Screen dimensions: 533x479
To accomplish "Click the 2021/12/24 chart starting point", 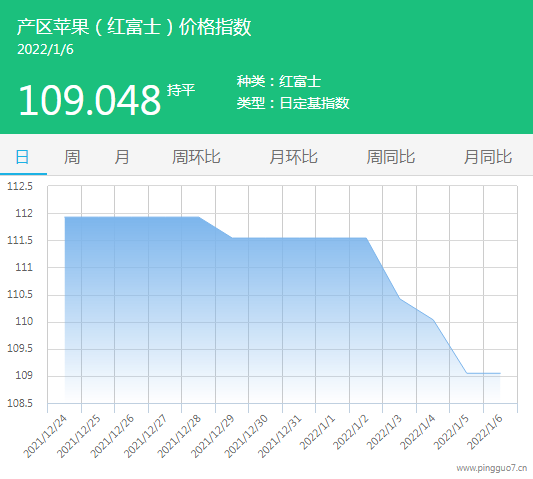I will pyautogui.click(x=65, y=217).
